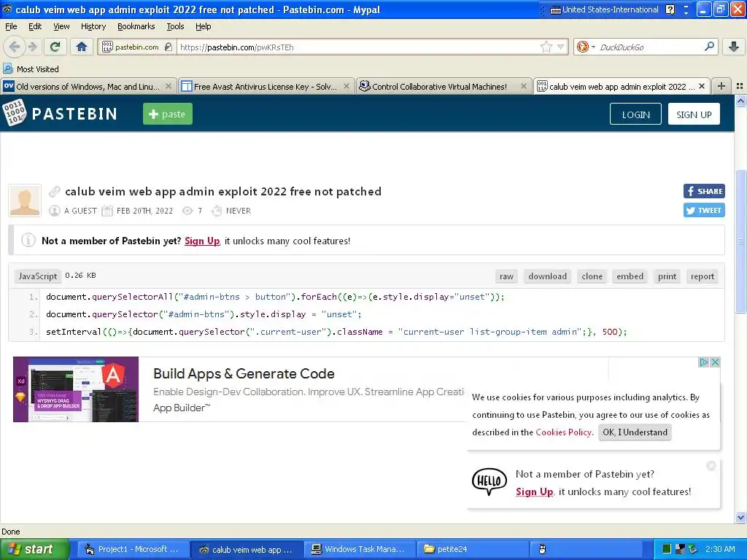
Task: Report this paste
Action: pos(703,276)
